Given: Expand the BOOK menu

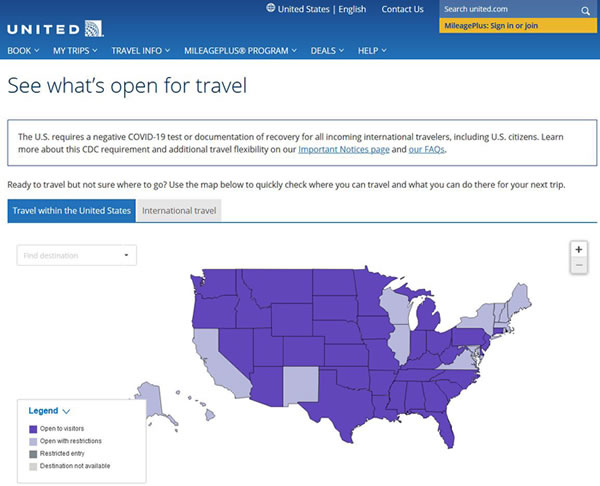Looking at the screenshot, I should point(23,51).
